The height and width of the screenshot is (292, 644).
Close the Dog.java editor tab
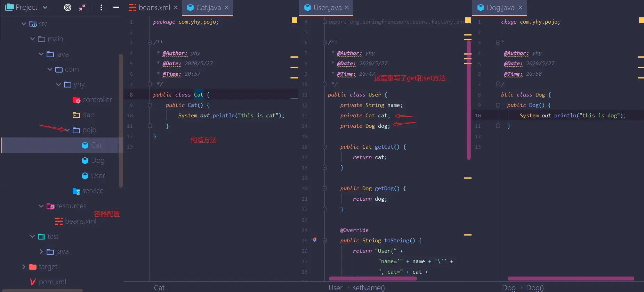point(520,7)
